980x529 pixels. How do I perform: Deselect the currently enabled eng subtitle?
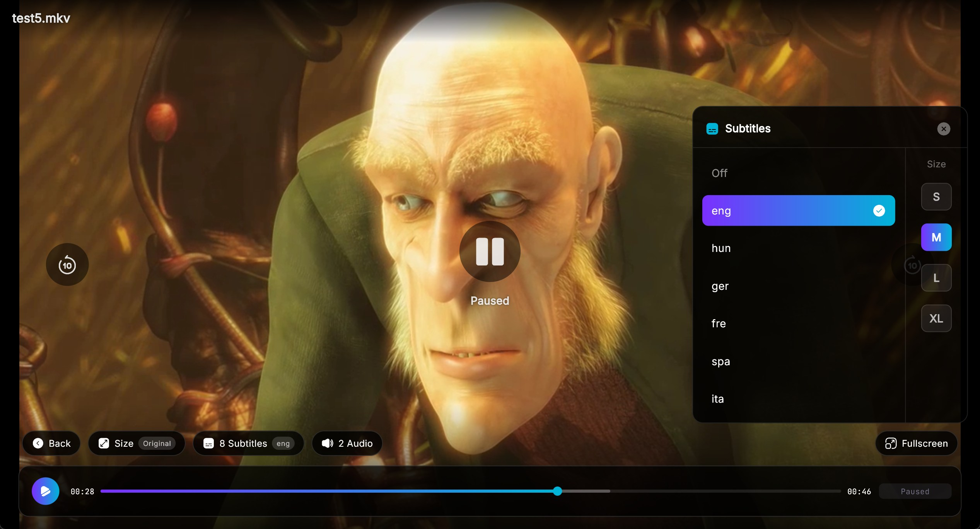[798, 211]
